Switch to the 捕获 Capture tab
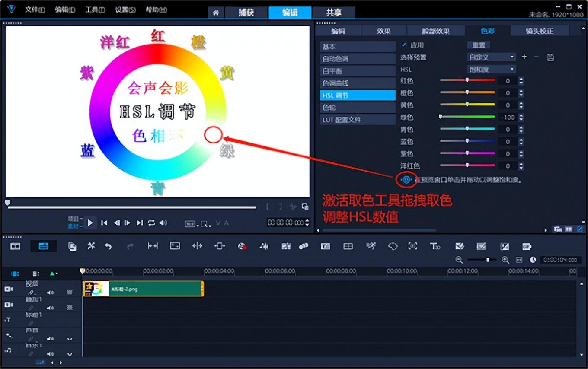 [x=246, y=13]
